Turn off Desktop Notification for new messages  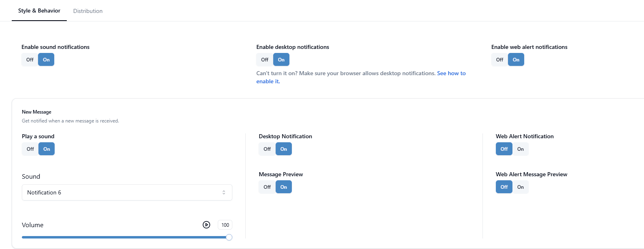267,149
